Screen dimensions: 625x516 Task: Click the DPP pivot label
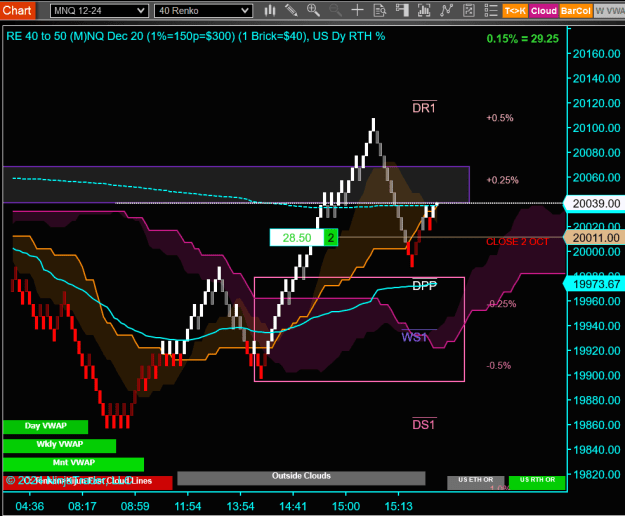pyautogui.click(x=425, y=286)
